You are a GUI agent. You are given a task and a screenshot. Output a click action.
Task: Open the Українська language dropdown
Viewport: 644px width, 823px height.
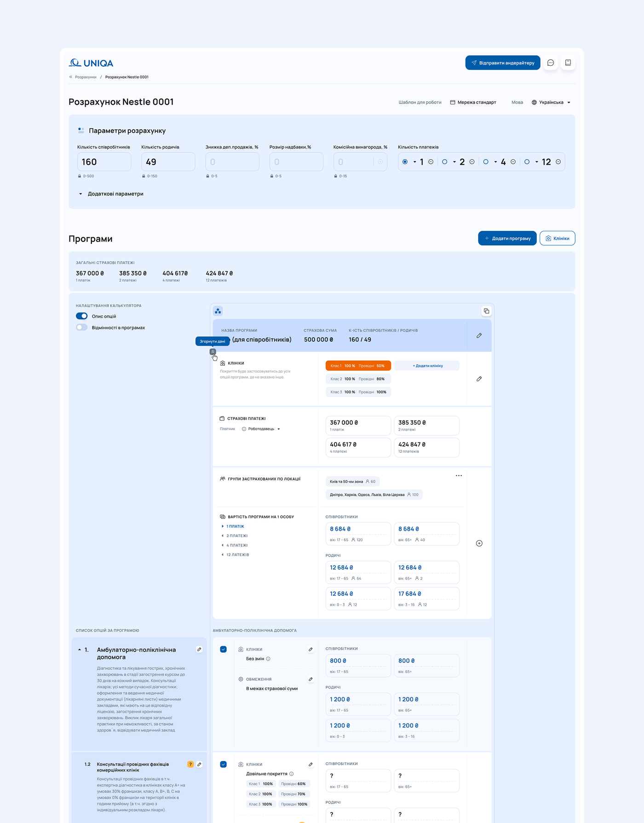[x=551, y=103]
